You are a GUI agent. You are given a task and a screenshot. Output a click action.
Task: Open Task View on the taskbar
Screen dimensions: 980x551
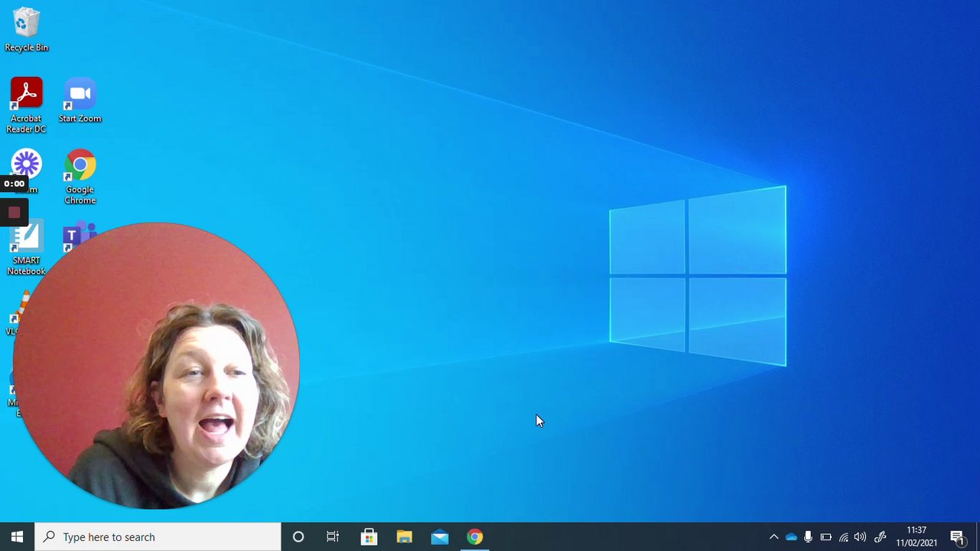click(333, 536)
